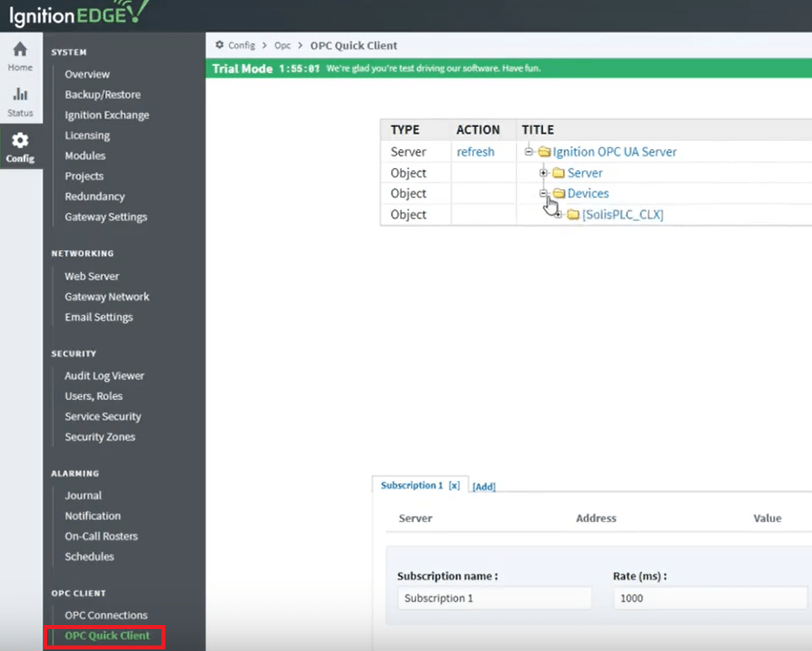
Task: Collapse the Devices tree node
Action: (543, 193)
